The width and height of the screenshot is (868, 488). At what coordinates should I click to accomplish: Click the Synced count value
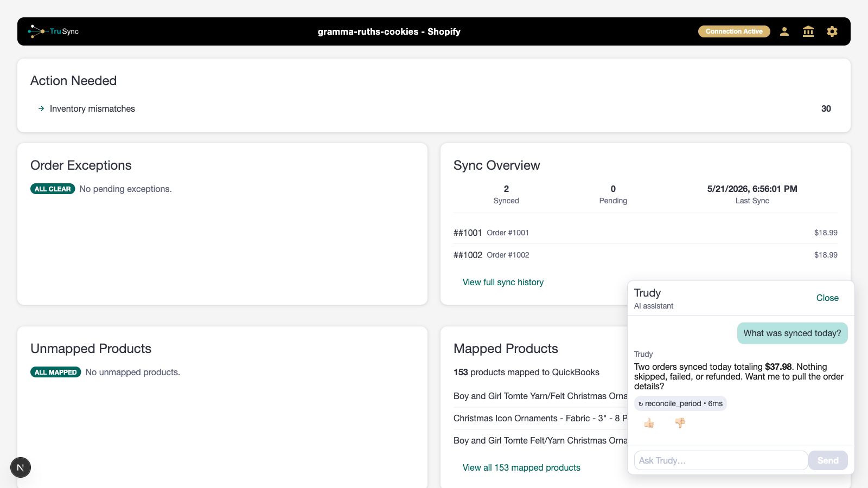[x=506, y=189]
